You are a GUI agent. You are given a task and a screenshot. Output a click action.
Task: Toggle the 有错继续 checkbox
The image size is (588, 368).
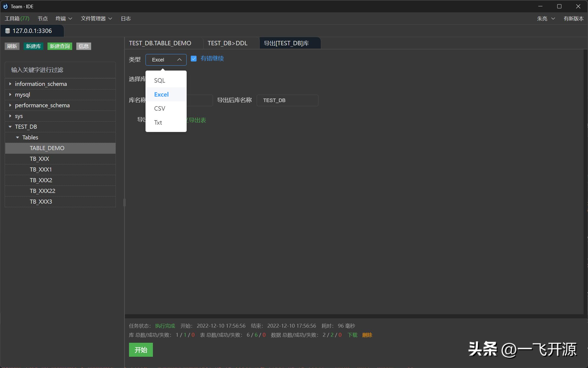coord(194,58)
